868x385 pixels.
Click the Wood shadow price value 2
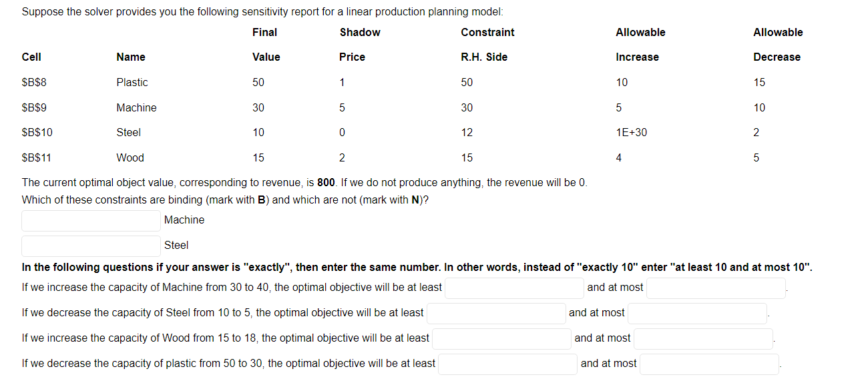click(342, 157)
